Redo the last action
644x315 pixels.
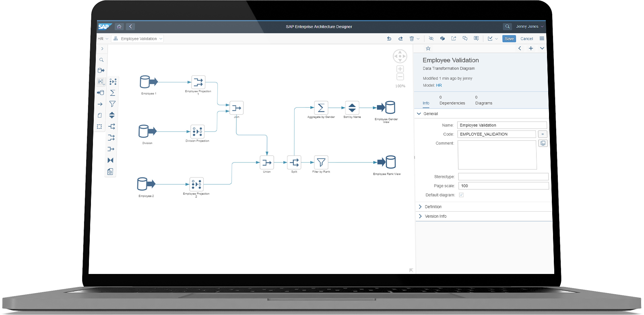(x=400, y=39)
